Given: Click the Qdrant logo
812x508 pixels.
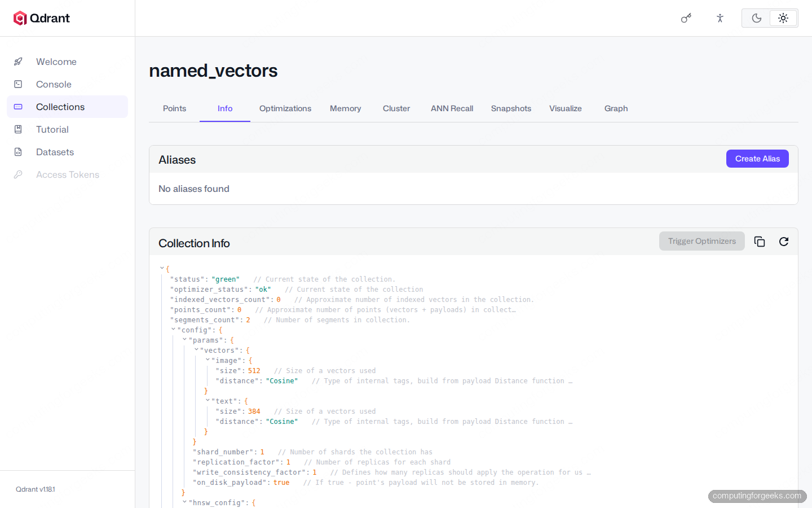Looking at the screenshot, I should (42, 18).
